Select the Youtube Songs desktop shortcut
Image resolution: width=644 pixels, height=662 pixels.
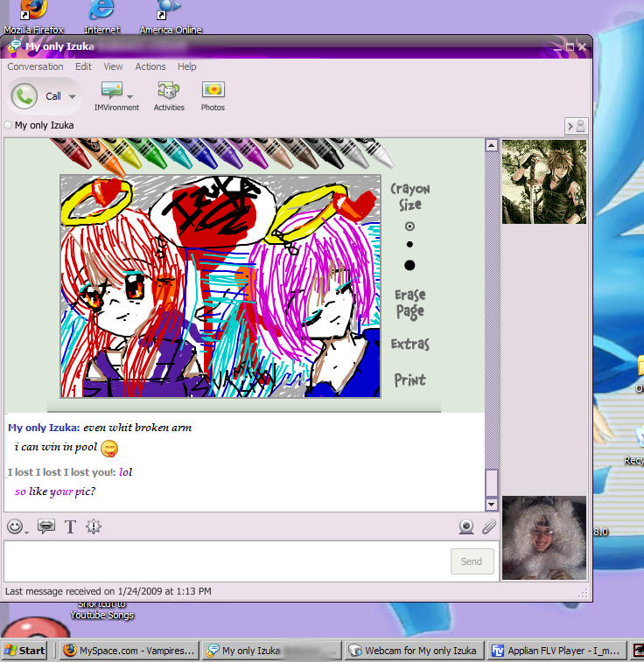(x=101, y=611)
